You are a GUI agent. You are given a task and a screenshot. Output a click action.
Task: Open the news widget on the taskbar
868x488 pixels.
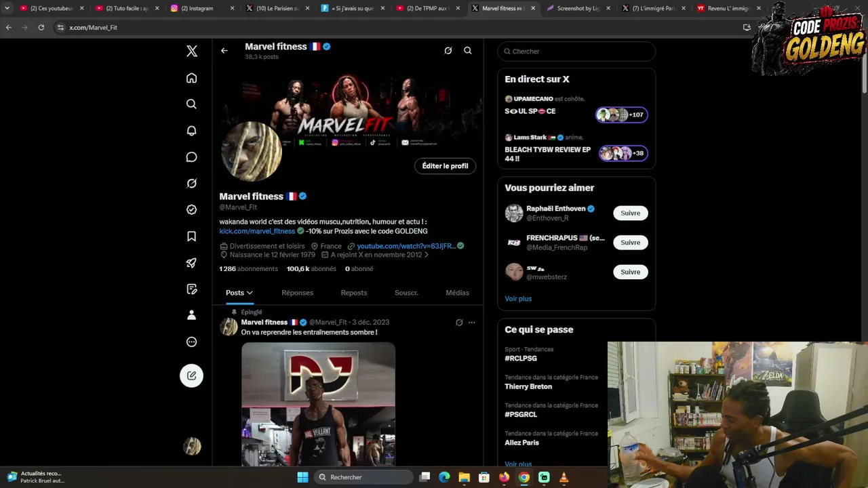[x=35, y=477]
